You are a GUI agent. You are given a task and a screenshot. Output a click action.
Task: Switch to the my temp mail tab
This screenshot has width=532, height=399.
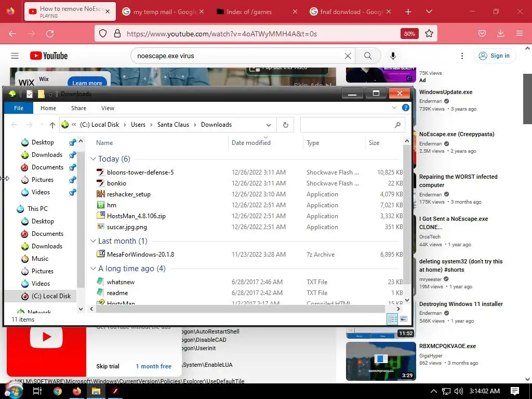[163, 11]
